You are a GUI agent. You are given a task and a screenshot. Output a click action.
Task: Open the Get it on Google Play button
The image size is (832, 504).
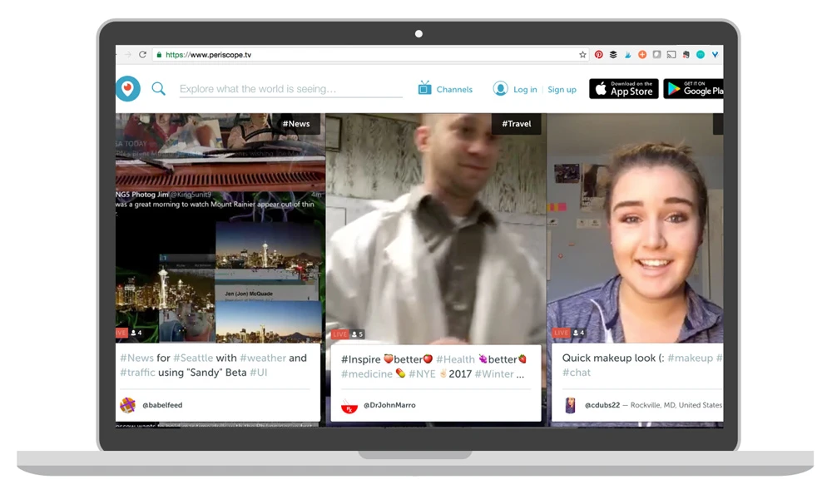click(x=694, y=89)
